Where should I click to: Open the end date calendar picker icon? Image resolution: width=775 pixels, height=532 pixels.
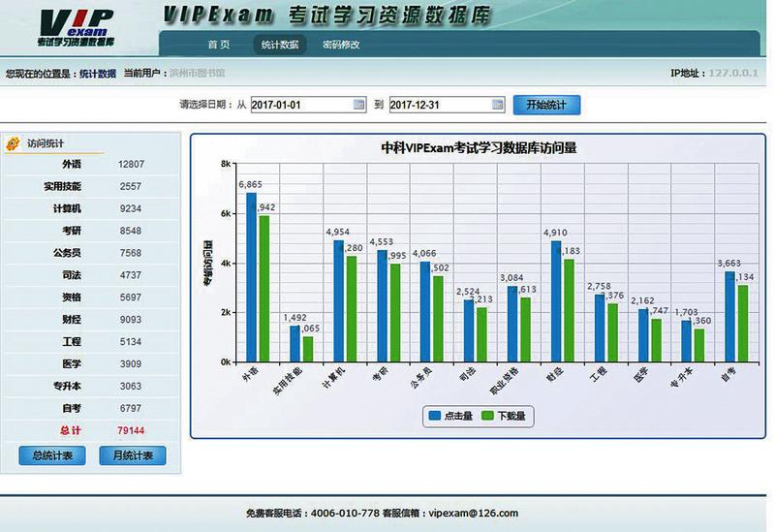point(497,105)
